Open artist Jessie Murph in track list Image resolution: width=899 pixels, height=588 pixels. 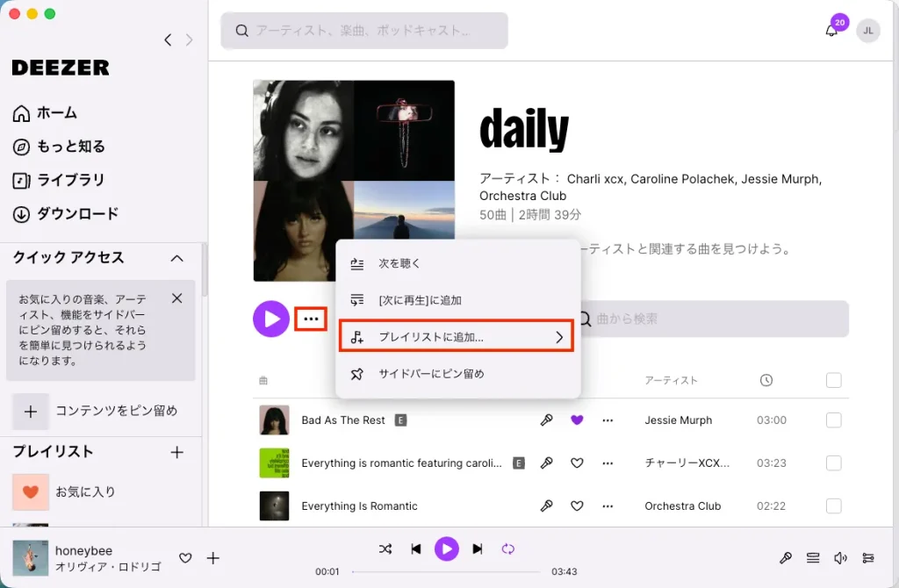pyautogui.click(x=679, y=420)
